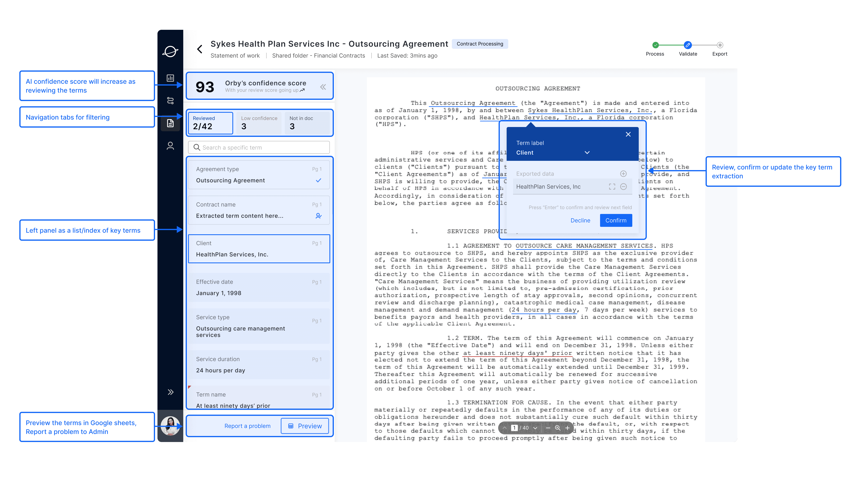Remove HealthPlan Services entry with minus icon

click(x=623, y=186)
